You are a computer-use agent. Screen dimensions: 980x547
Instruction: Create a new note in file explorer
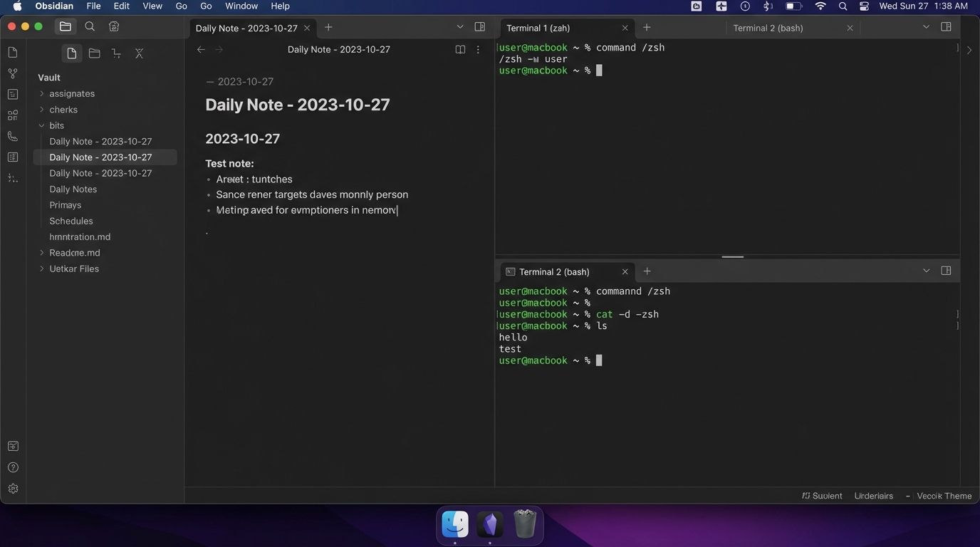71,53
